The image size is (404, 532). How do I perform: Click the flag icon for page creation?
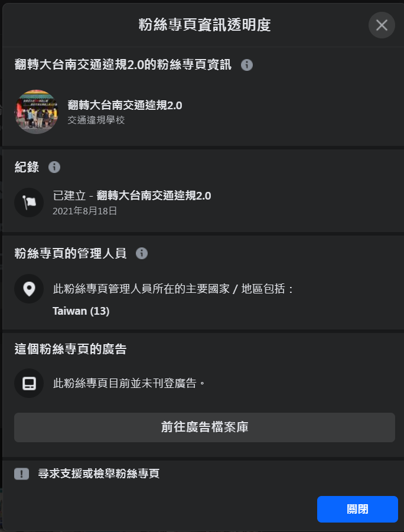tap(29, 202)
